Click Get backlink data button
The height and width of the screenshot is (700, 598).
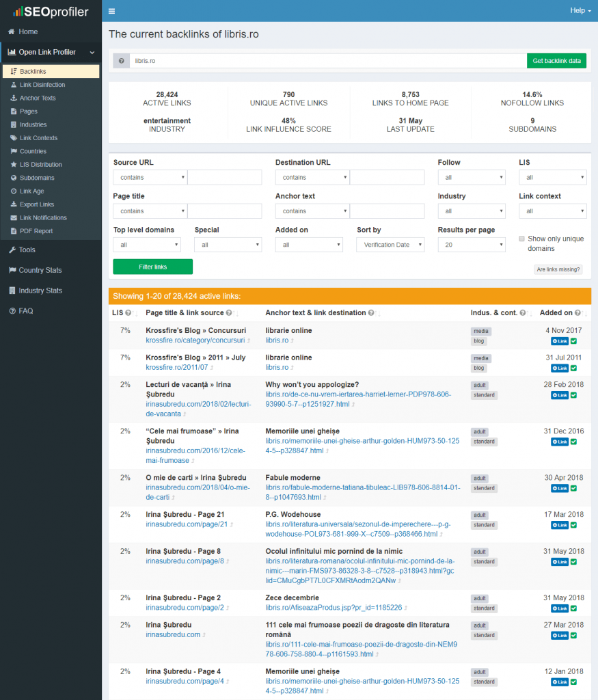pyautogui.click(x=556, y=61)
